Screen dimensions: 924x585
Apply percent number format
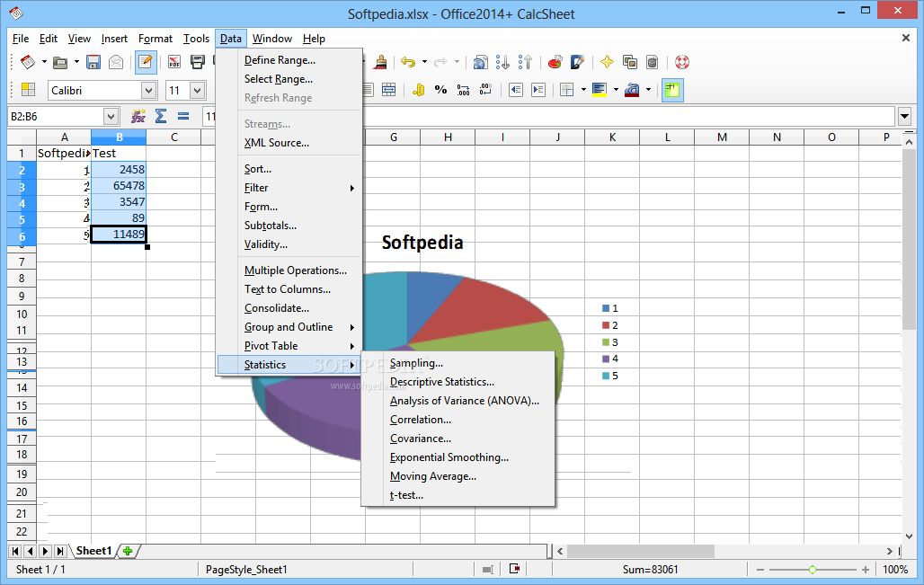(440, 90)
